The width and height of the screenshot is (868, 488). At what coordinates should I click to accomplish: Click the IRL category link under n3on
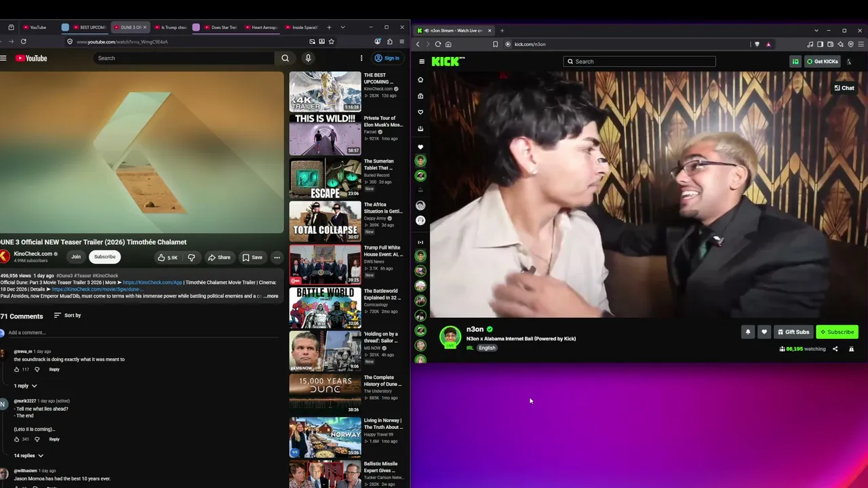click(x=470, y=348)
